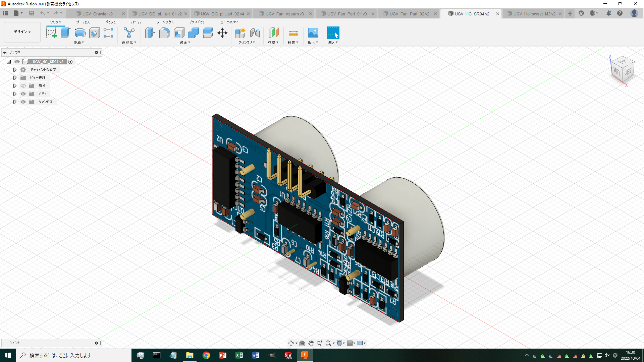
Task: Switch to UGV_Fan_Assam v3 document tab
Action: 284,14
